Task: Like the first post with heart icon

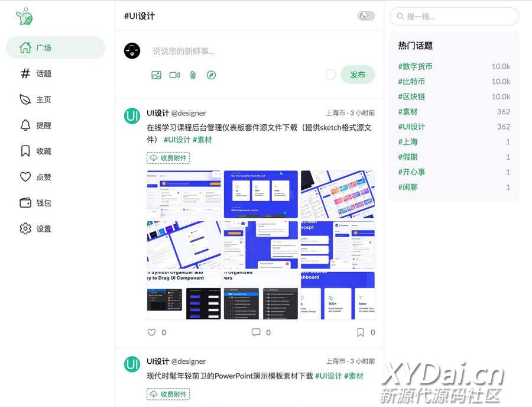Action: coord(152,332)
